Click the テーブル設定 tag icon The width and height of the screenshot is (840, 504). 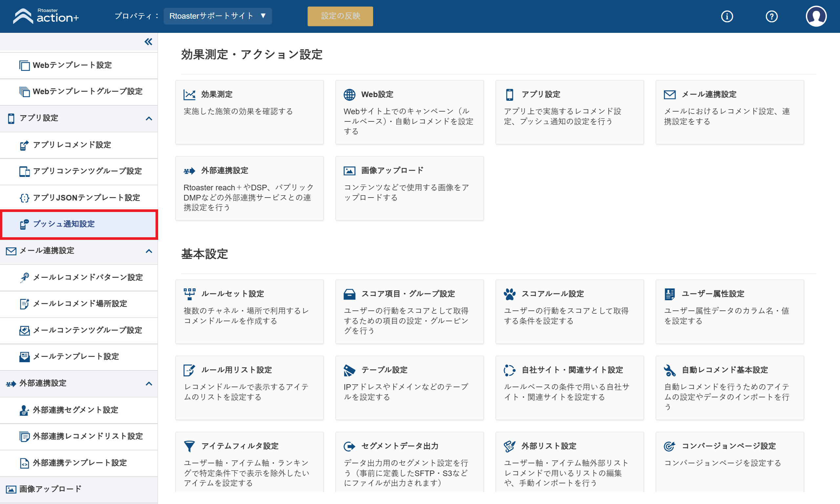(349, 370)
